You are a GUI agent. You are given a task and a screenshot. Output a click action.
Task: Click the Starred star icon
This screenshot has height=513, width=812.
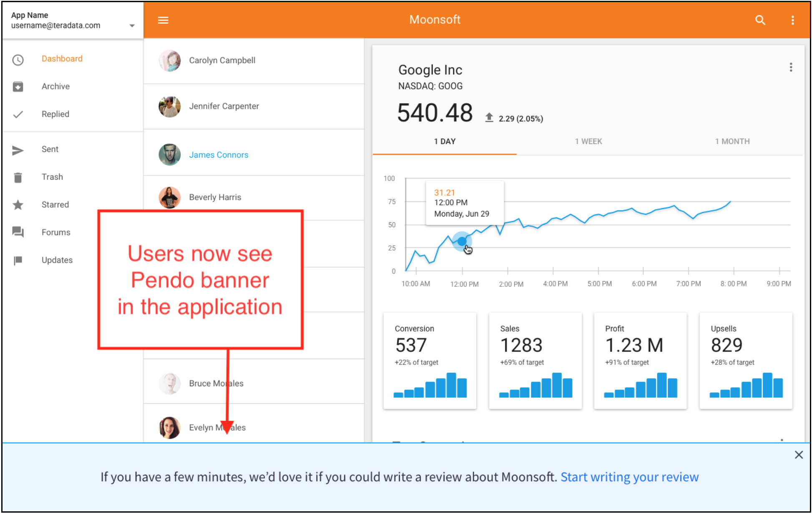point(18,205)
